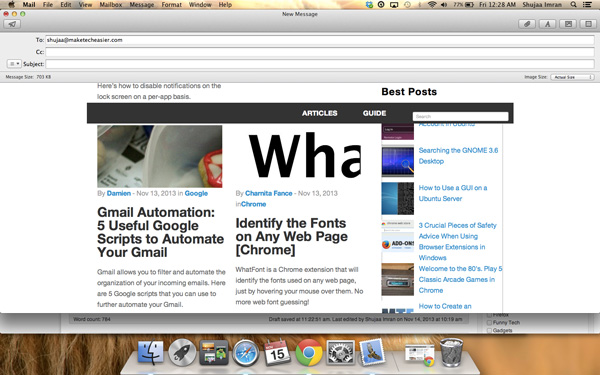Open Mail stamp icon in the Dock
Viewport: 600px width, 375px height.
pos(372,352)
